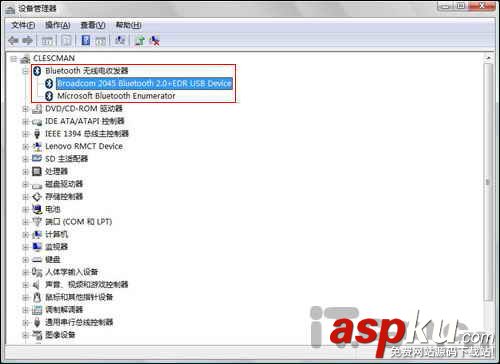Screen dimensions: 500x364
Task: Open the 操作(A) menu
Action: [x=58, y=25]
